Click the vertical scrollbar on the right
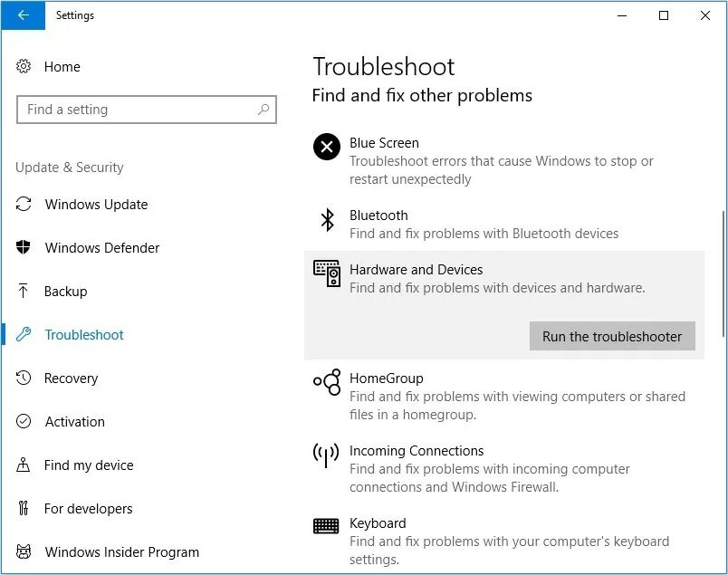 click(722, 272)
